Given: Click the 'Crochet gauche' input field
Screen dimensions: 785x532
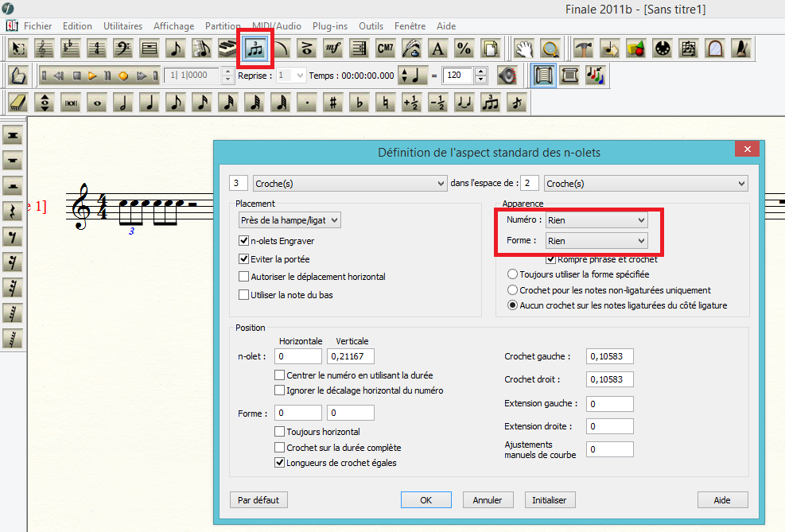Looking at the screenshot, I should tap(610, 357).
